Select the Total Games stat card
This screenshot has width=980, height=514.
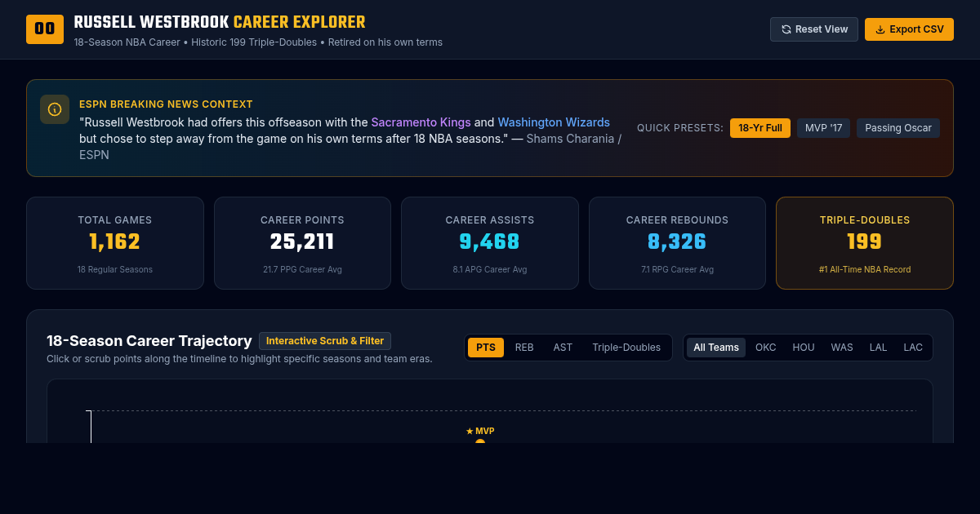(x=115, y=243)
